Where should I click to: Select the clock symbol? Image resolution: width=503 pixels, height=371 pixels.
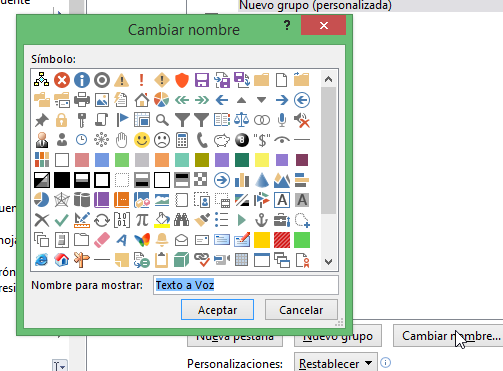pyautogui.click(x=82, y=140)
